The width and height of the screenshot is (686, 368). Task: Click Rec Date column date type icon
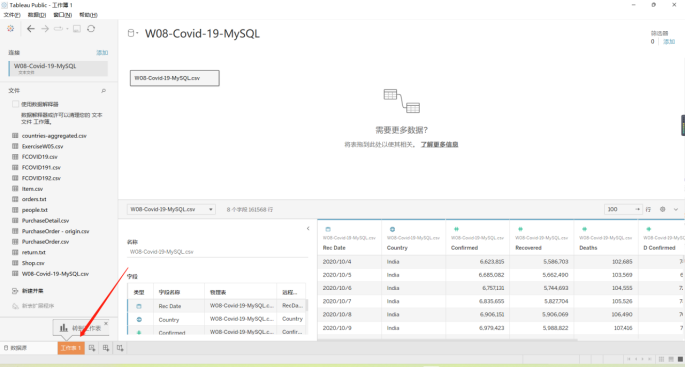[x=328, y=229]
